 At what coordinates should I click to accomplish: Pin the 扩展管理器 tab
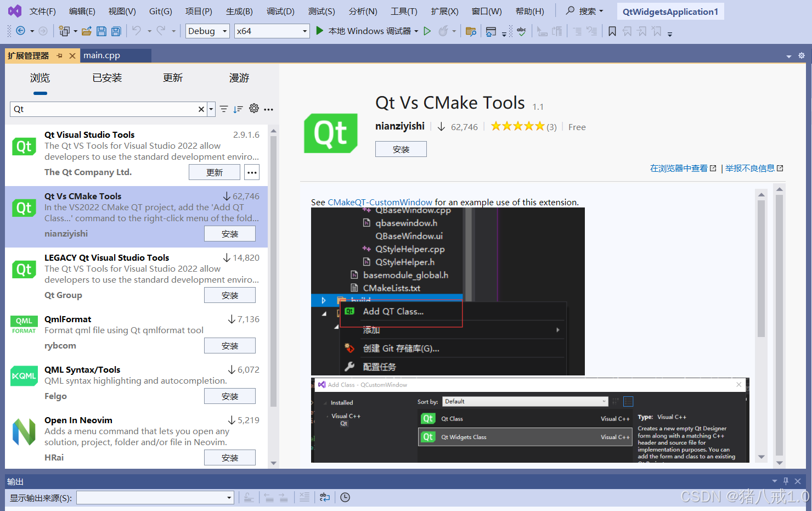point(59,55)
